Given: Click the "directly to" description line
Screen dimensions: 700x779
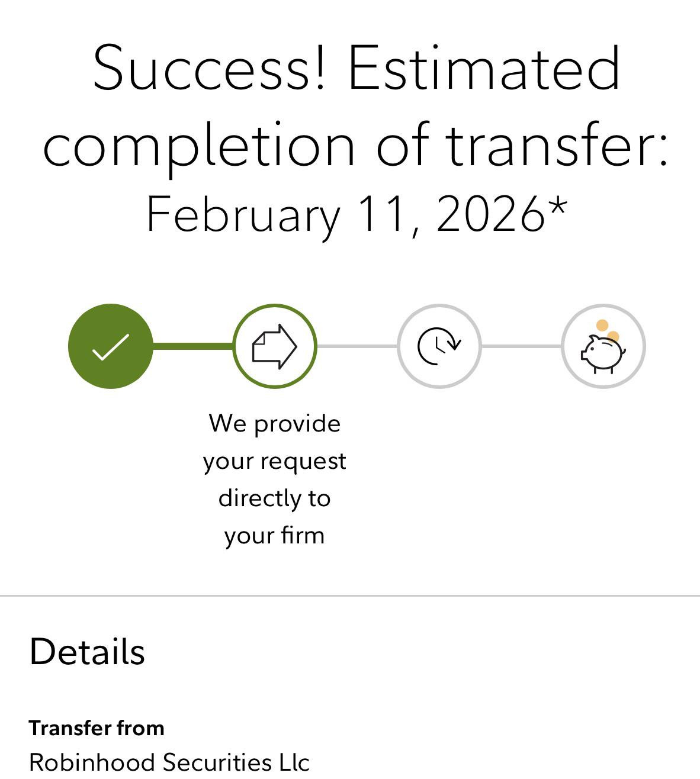Looking at the screenshot, I should 275,498.
